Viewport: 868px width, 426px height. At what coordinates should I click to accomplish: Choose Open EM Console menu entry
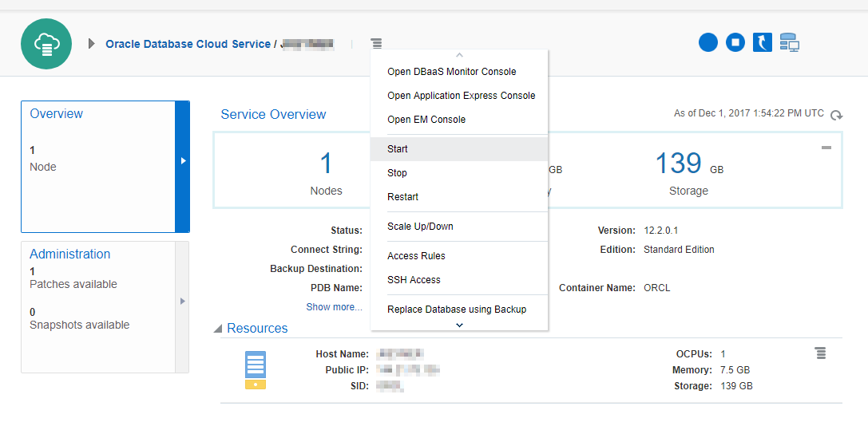click(459, 120)
